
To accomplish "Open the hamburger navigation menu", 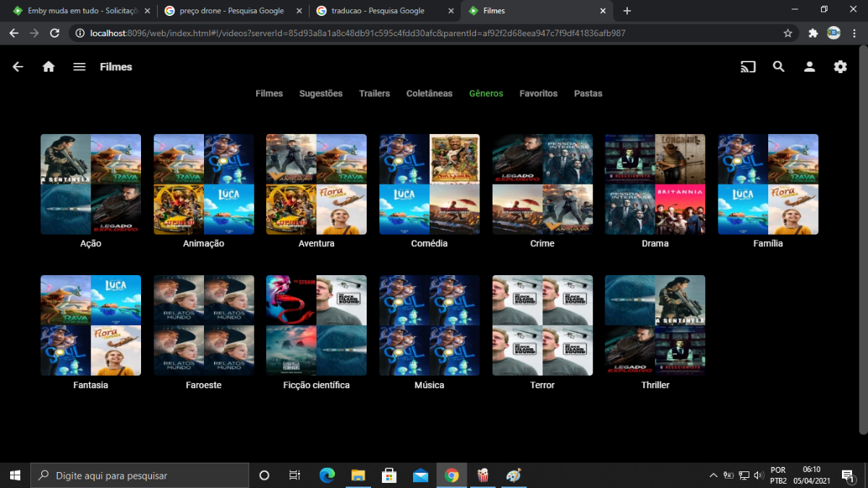I will pos(80,67).
